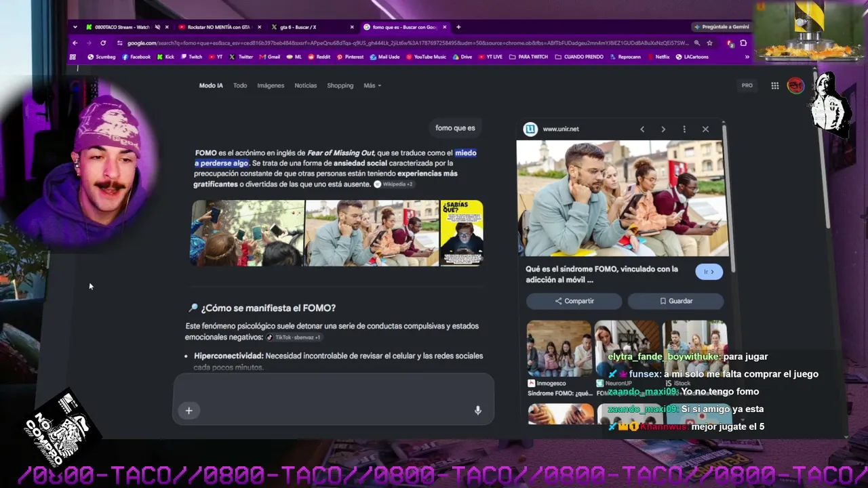Viewport: 868px width, 488px height.
Task: Focus the AI mode prompt text field
Action: click(334, 399)
